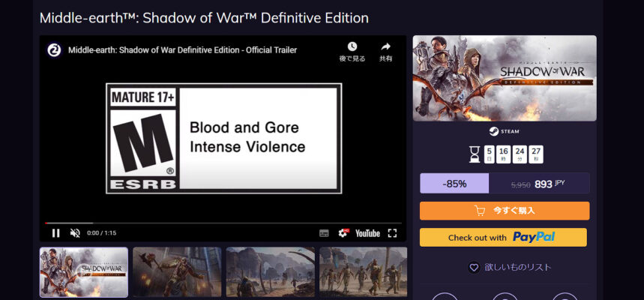Image resolution: width=644 pixels, height=300 pixels.
Task: Click the game cover banner image
Action: click(x=505, y=78)
